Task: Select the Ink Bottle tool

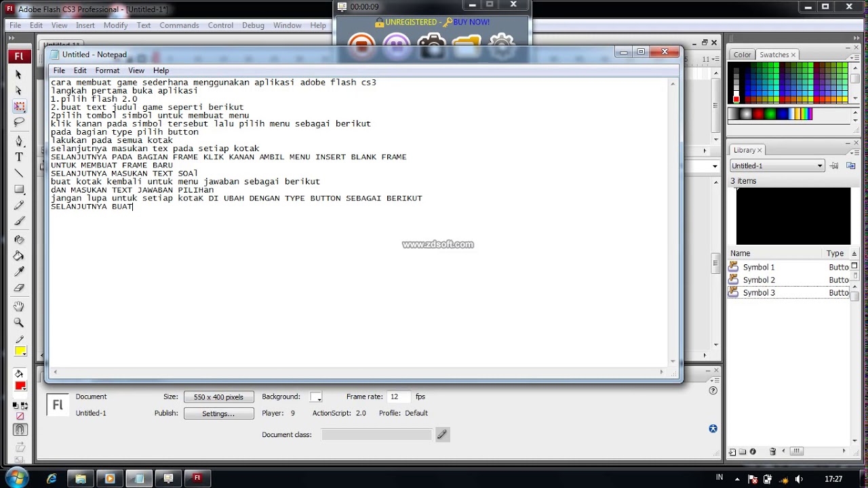Action: coord(19,240)
